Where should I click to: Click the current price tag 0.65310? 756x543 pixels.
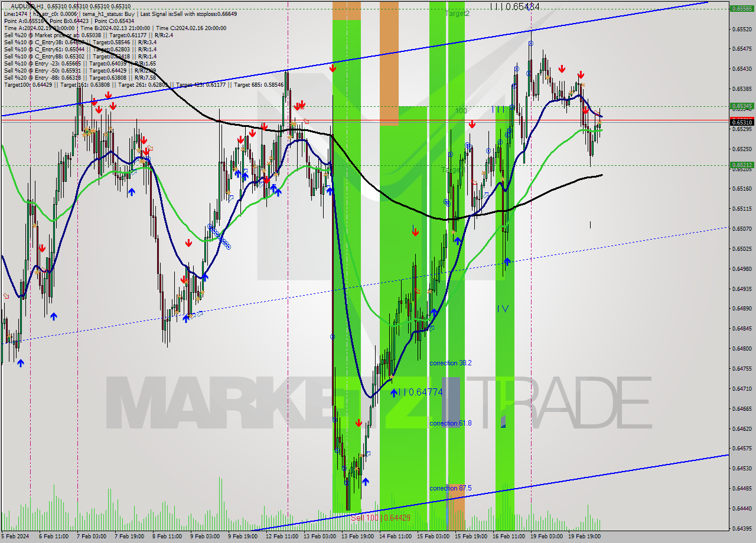[x=741, y=122]
